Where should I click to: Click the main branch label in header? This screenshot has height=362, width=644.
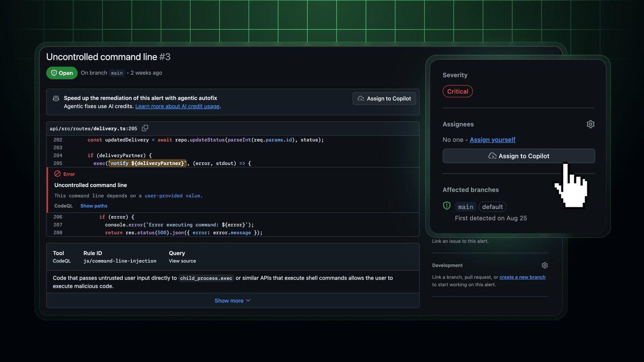[x=117, y=73]
